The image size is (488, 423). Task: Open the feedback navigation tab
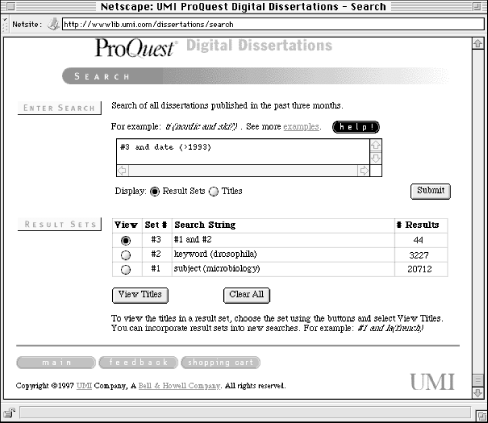pos(138,362)
